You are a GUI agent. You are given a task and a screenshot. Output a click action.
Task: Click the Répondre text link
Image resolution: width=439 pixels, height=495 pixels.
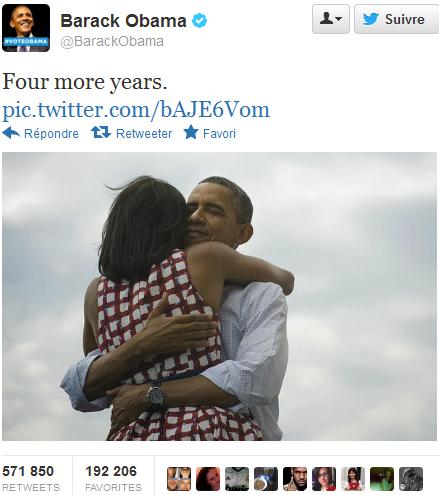pos(51,134)
